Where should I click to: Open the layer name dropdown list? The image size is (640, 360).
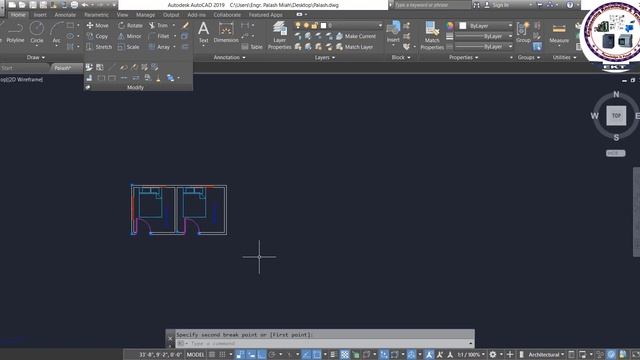point(380,25)
